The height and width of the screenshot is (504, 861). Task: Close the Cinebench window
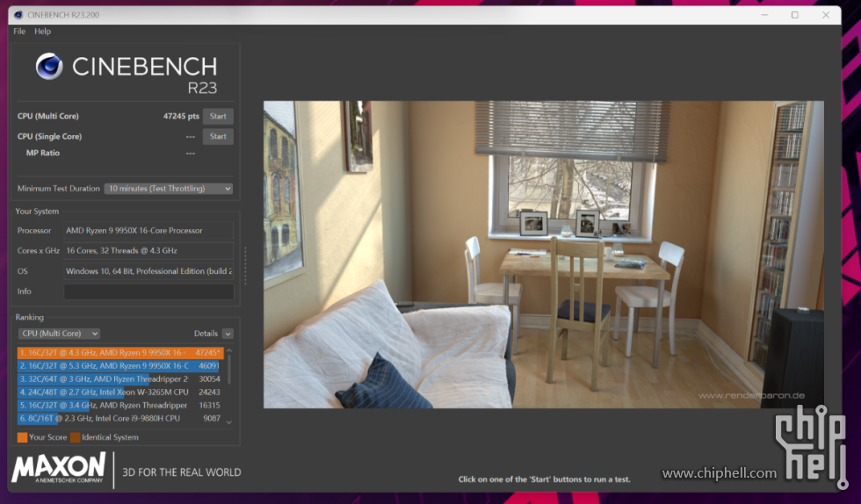click(826, 15)
